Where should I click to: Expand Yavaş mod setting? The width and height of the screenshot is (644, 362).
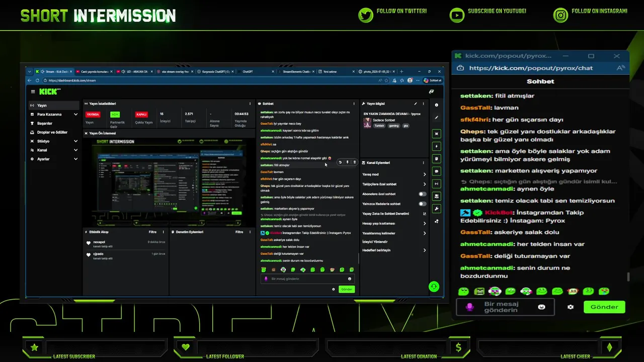coord(394,174)
